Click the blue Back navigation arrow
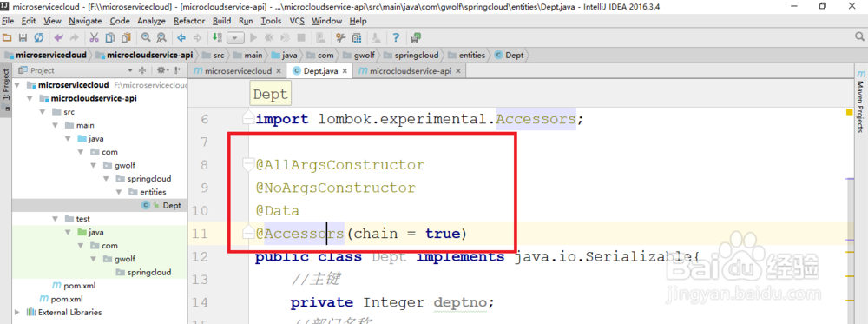Viewport: 868px width, 324px height. tap(181, 37)
